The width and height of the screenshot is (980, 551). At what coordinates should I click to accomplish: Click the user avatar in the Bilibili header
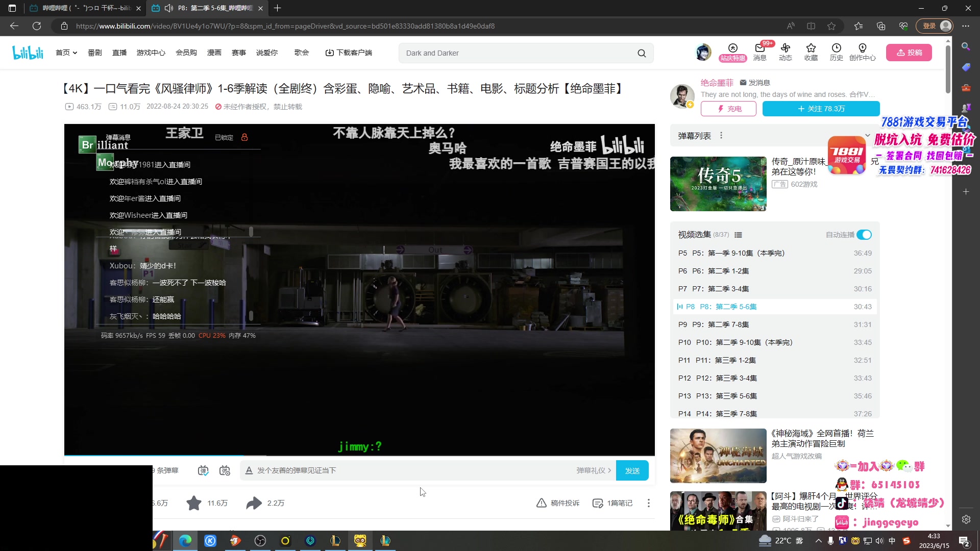pos(703,52)
